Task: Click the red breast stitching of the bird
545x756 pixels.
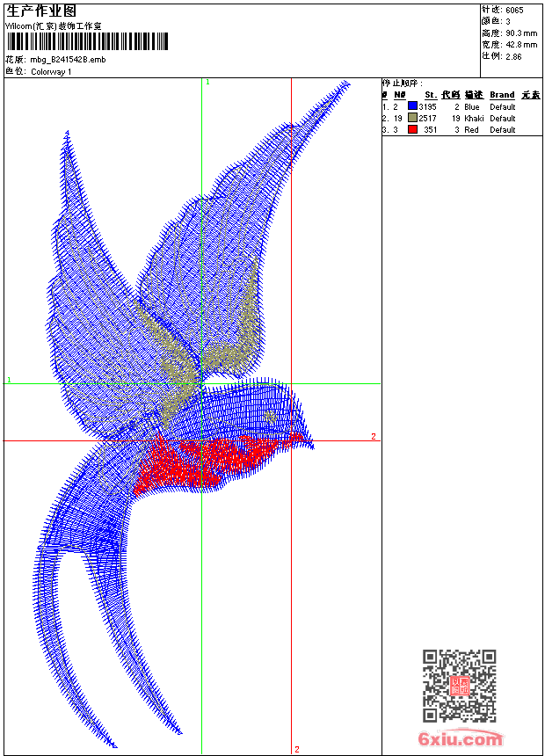Action: (x=202, y=463)
